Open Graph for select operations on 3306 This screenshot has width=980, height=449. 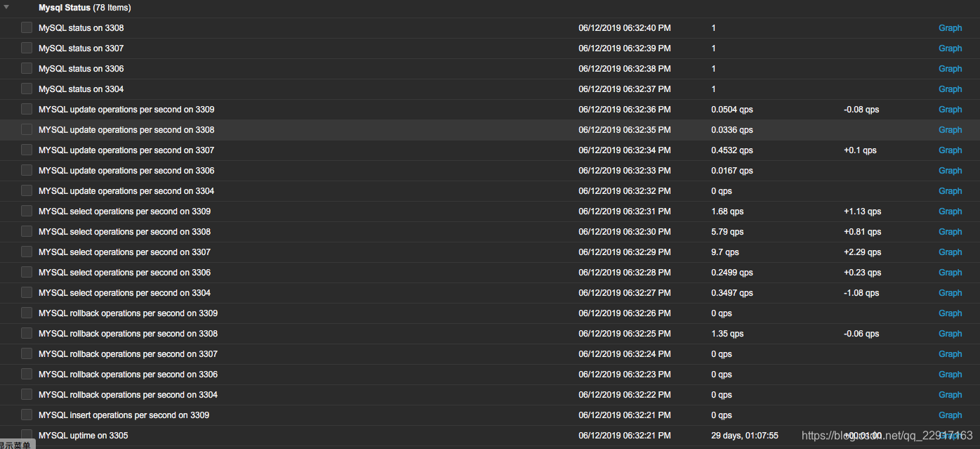(x=950, y=273)
